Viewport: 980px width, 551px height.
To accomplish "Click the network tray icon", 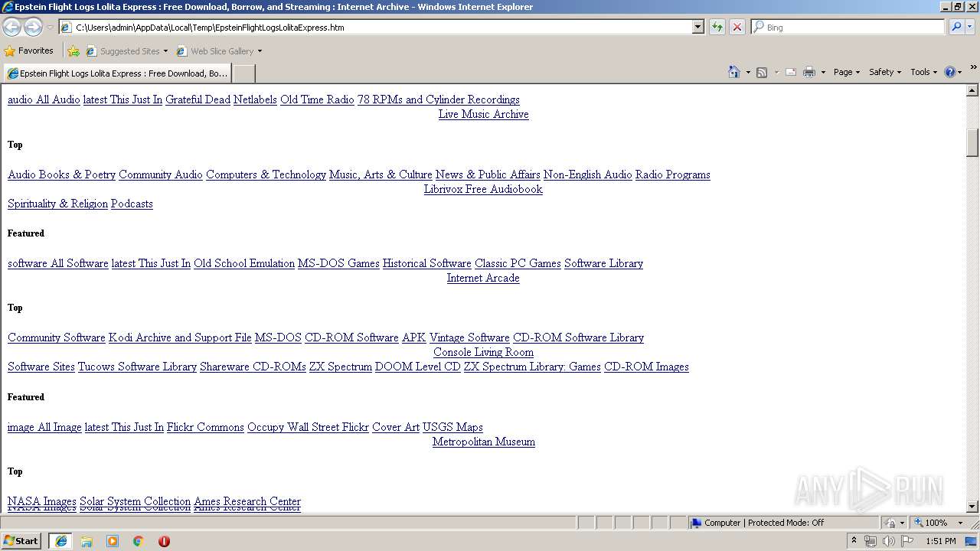I will 871,541.
